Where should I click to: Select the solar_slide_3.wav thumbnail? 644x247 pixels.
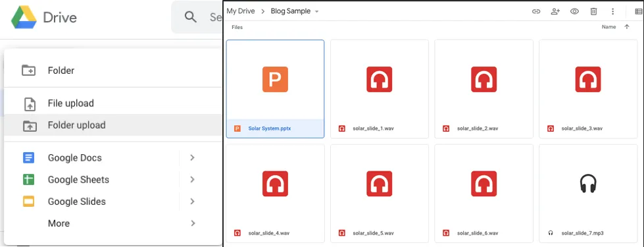pos(588,79)
